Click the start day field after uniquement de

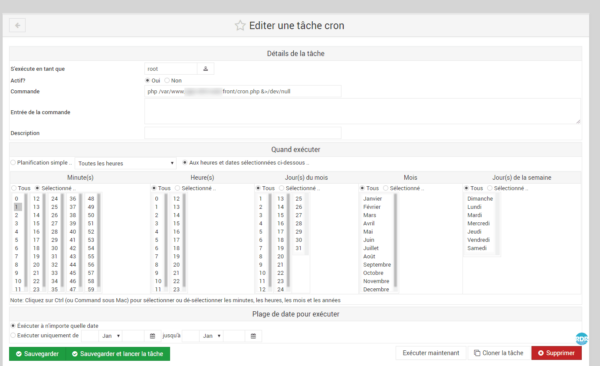90,336
